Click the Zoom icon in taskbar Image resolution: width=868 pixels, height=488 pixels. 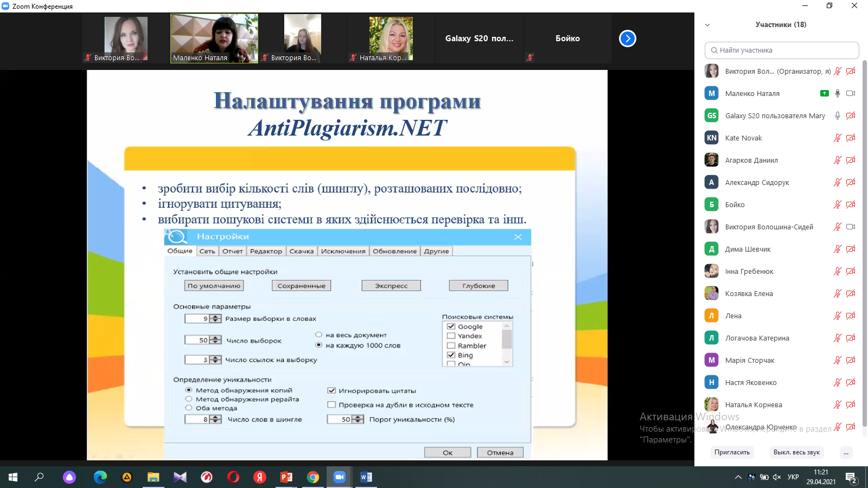coord(340,477)
